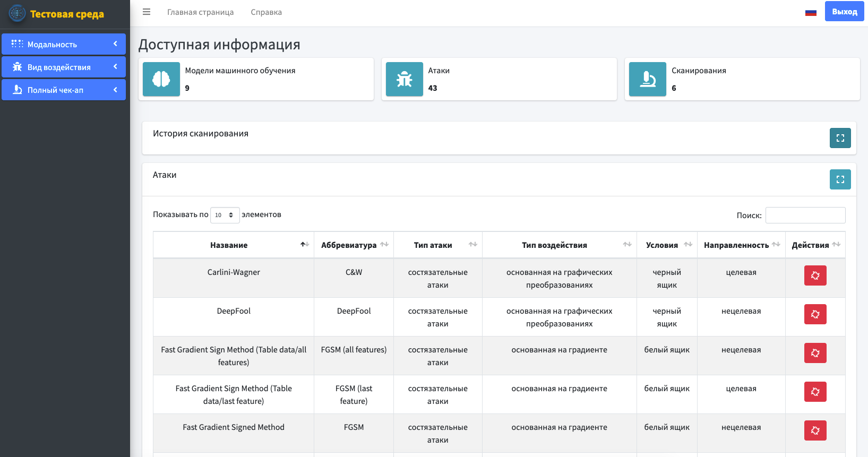Click the Модели машинного обучения count 9

tap(187, 88)
